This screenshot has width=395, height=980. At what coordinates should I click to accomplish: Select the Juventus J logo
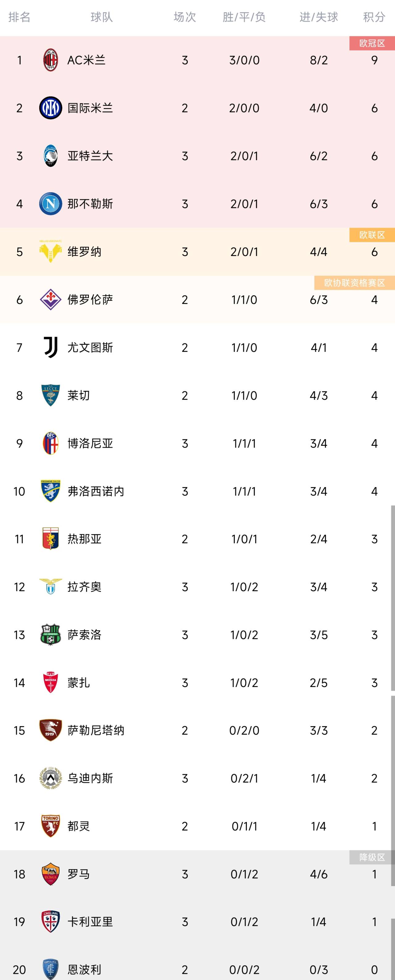click(50, 347)
